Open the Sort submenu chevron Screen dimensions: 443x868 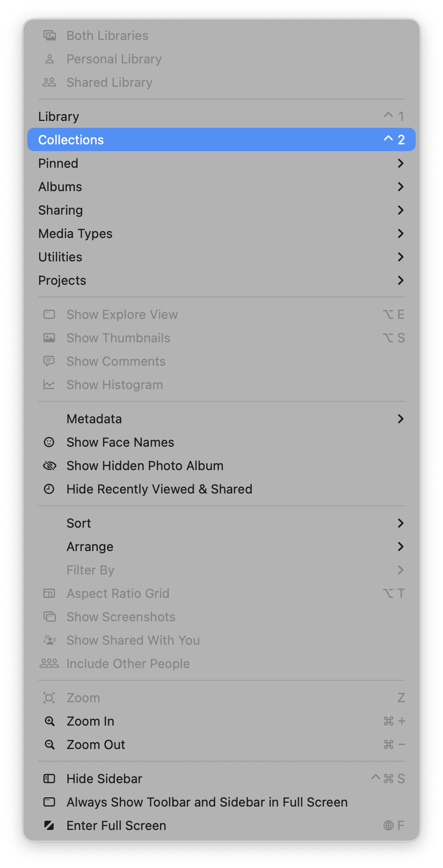[401, 523]
